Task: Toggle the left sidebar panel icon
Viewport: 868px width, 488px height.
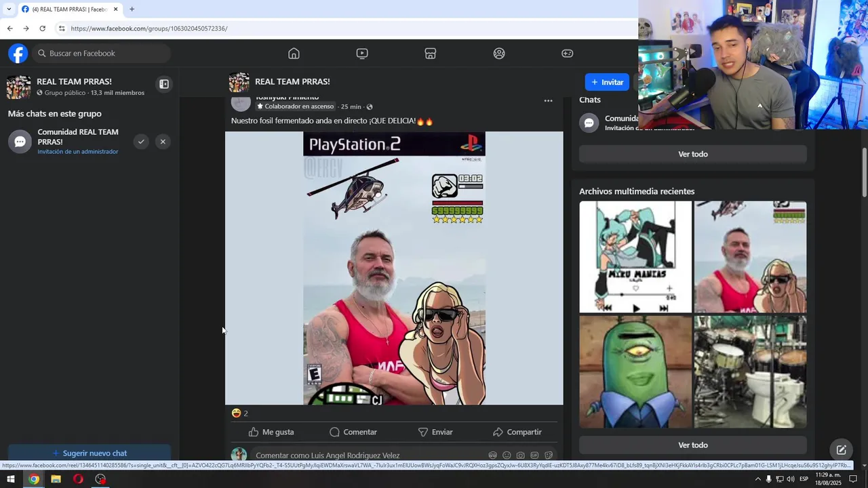Action: point(163,84)
